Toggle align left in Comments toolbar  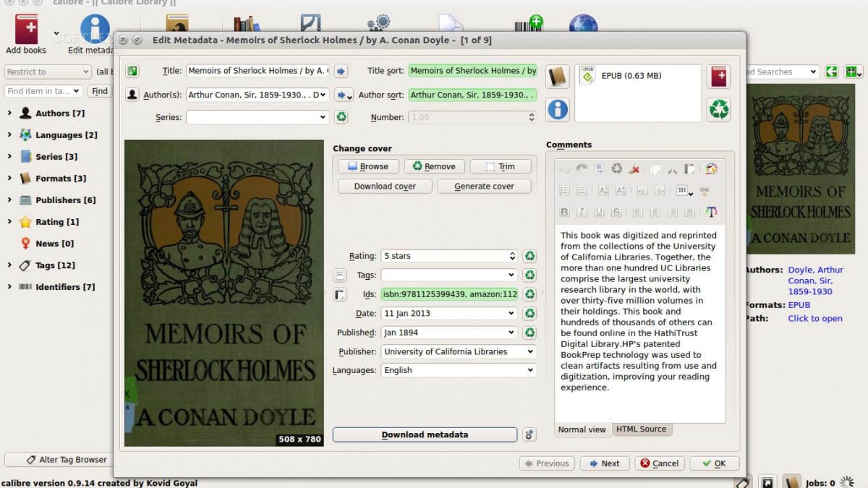638,212
